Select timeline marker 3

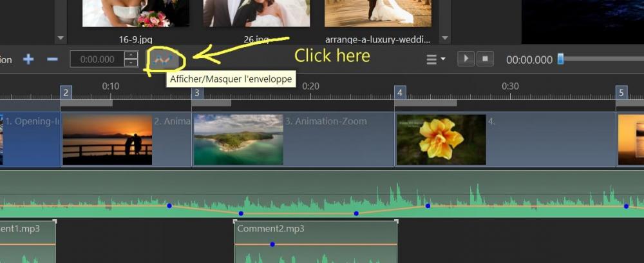pos(197,92)
